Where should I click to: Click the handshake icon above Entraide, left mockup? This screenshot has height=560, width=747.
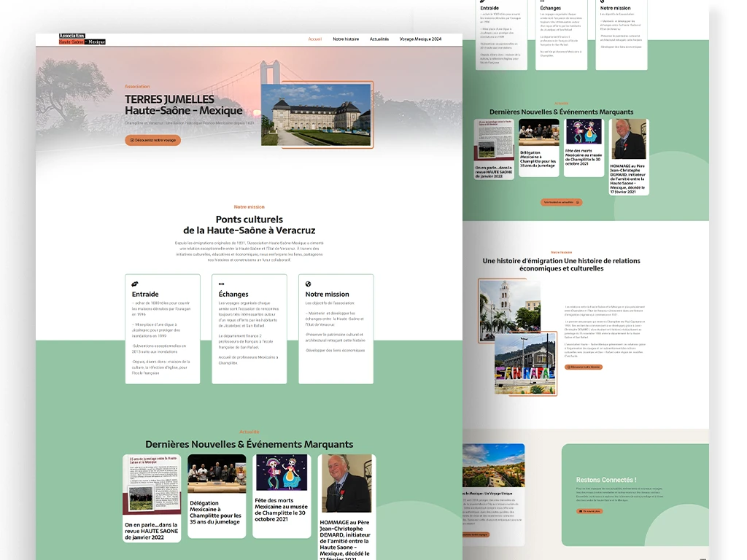pos(135,284)
